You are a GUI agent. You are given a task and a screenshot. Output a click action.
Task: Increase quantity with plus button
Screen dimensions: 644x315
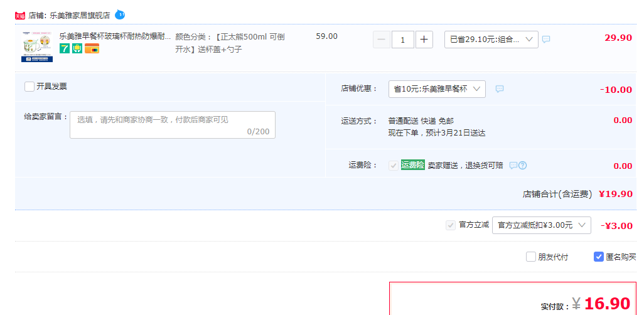424,40
